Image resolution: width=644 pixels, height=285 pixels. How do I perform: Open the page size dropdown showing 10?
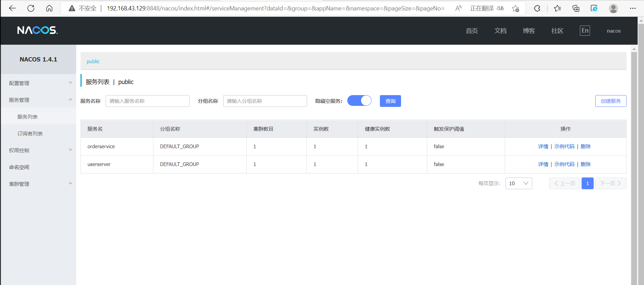click(518, 183)
